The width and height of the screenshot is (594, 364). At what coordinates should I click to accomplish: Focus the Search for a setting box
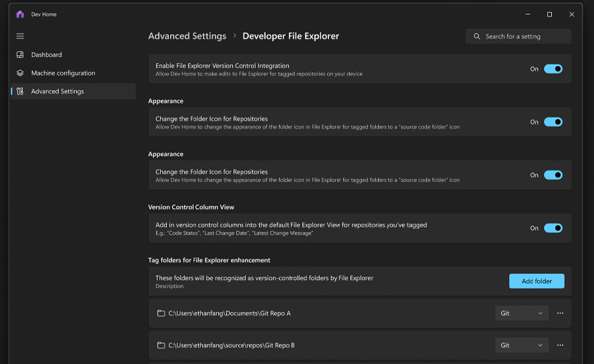[x=518, y=36]
